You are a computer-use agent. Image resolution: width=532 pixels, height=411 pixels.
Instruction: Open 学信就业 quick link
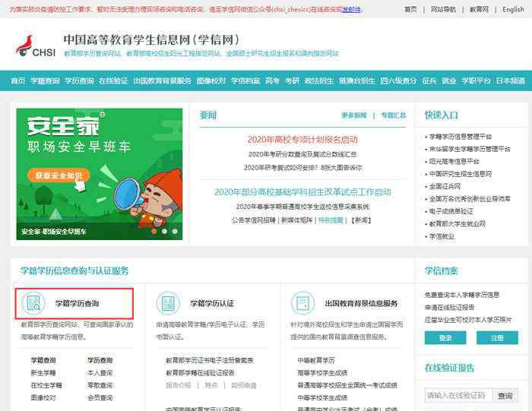442,236
